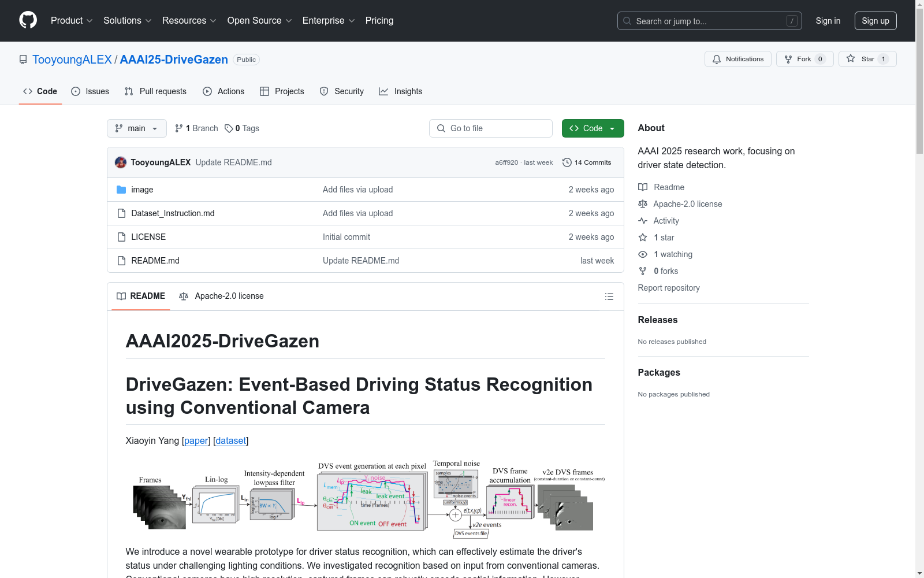Expand the Open Source menu
This screenshot has width=924, height=578.
tap(260, 20)
